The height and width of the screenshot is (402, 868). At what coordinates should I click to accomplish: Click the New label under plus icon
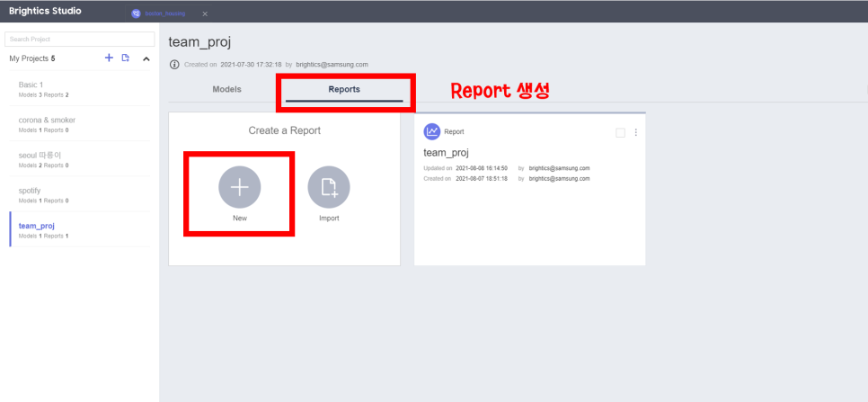240,219
